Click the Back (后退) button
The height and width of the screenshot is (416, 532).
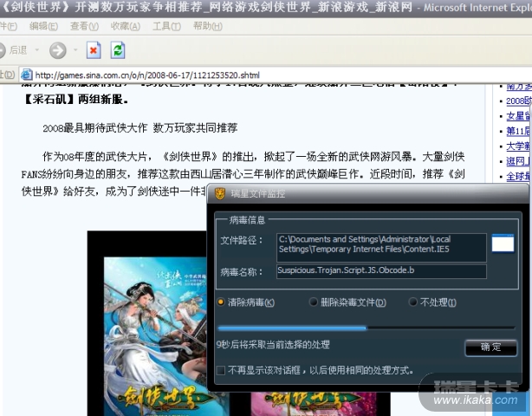pyautogui.click(x=13, y=50)
